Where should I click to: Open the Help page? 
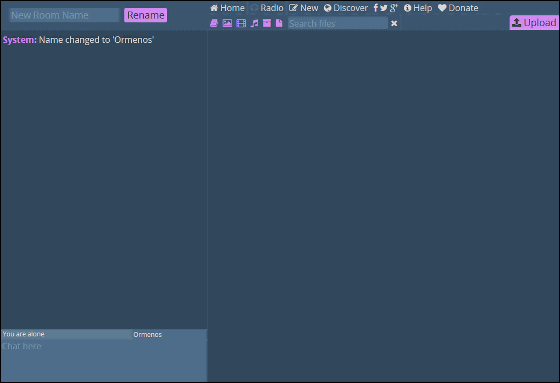pos(418,8)
